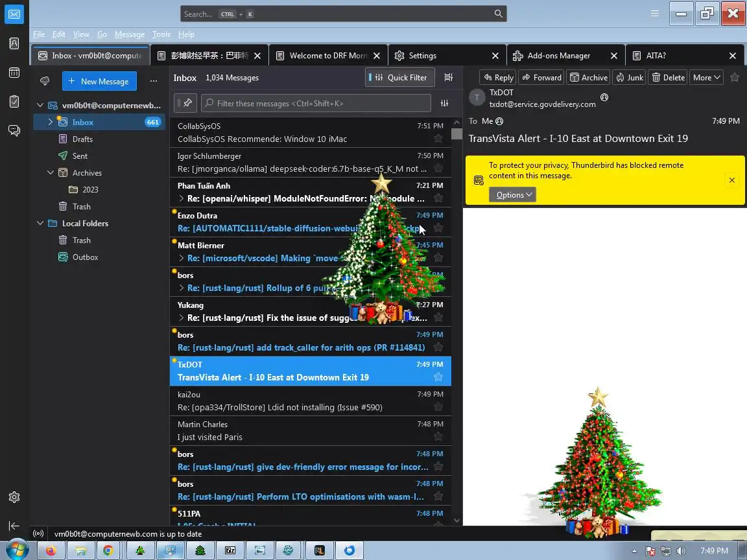The image size is (747, 560).
Task: Click the New Message button
Action: click(99, 81)
